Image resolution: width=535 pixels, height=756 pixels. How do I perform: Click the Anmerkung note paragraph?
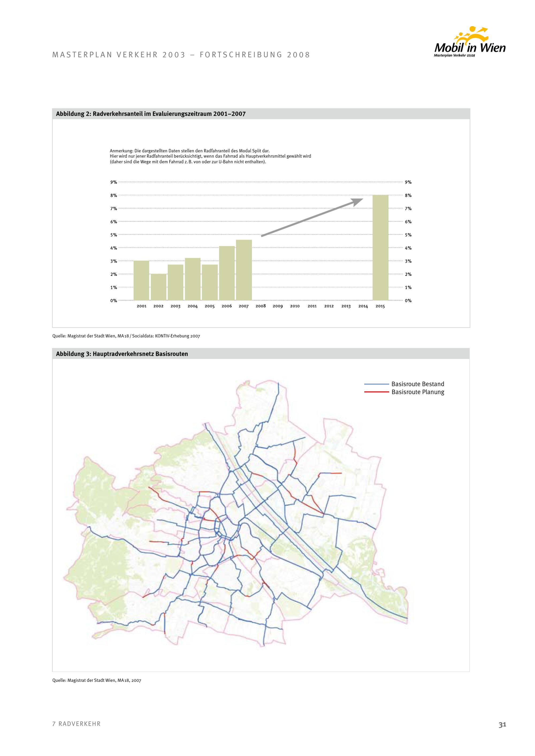click(x=210, y=156)
